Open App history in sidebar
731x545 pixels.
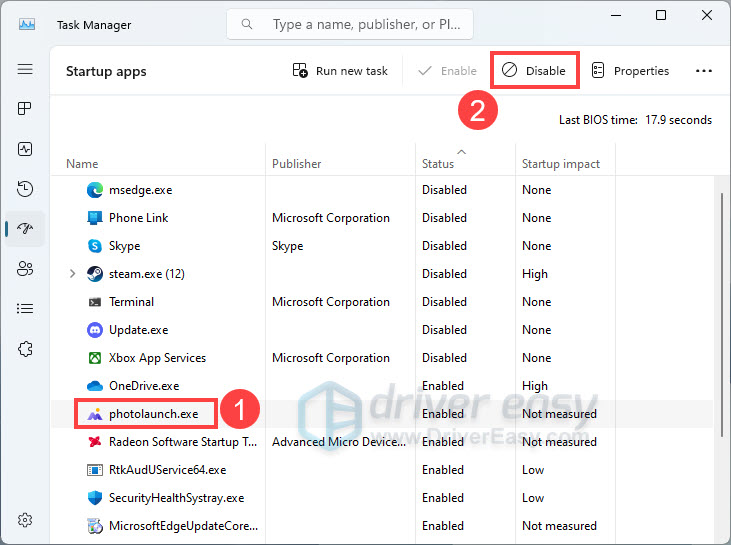pos(25,189)
